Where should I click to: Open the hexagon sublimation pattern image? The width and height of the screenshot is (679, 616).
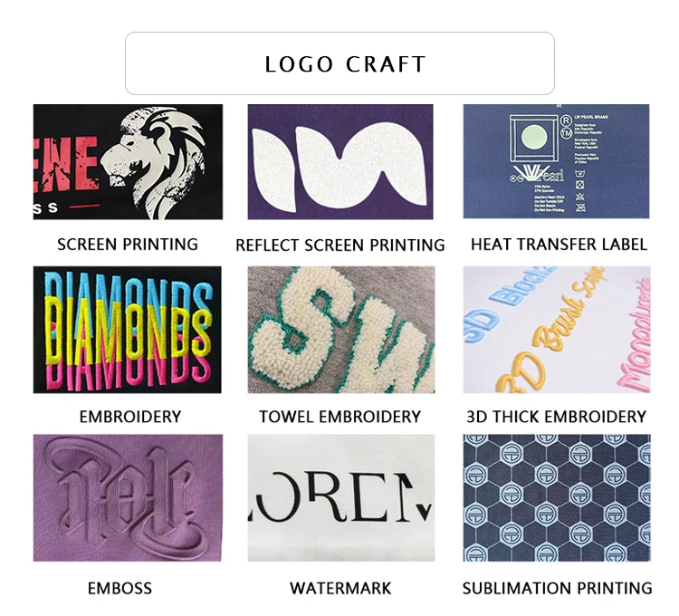tap(557, 497)
